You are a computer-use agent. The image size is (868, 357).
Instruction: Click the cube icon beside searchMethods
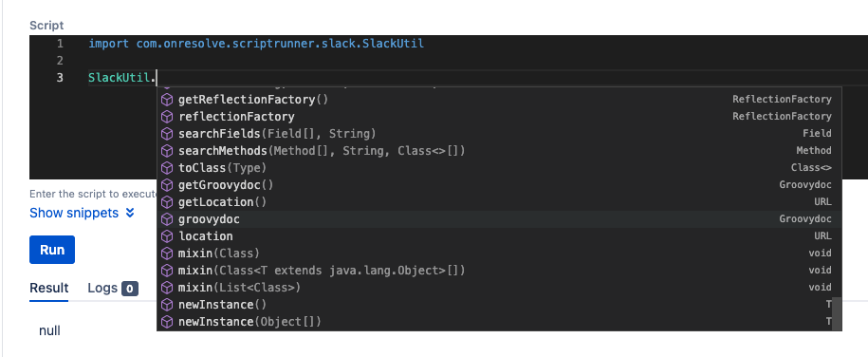167,151
